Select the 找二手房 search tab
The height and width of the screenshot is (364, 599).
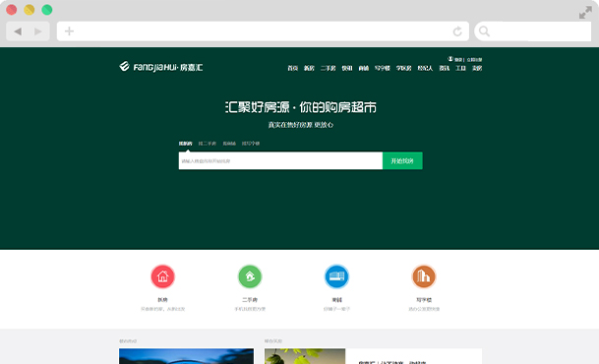click(x=208, y=144)
